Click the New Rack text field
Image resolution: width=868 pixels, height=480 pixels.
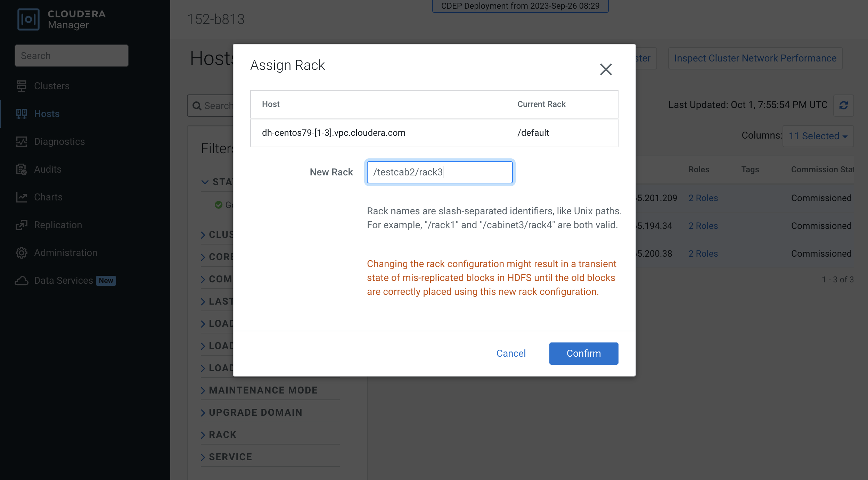click(x=440, y=172)
